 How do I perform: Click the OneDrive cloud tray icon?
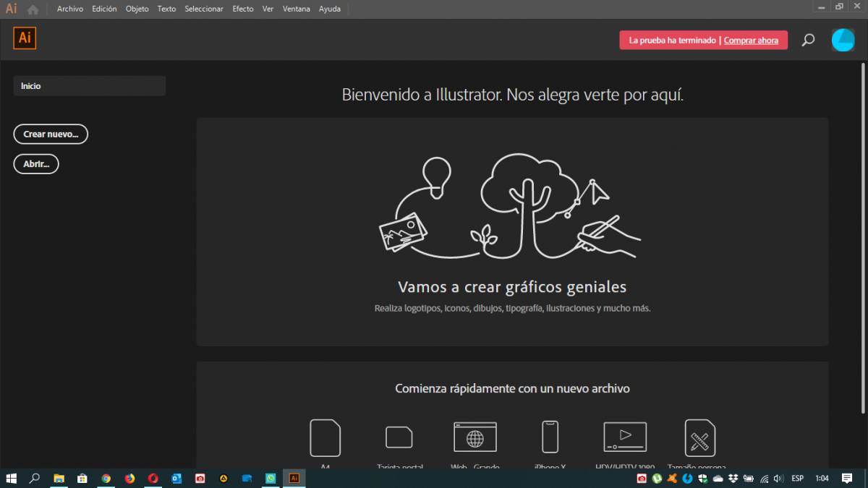click(x=718, y=479)
